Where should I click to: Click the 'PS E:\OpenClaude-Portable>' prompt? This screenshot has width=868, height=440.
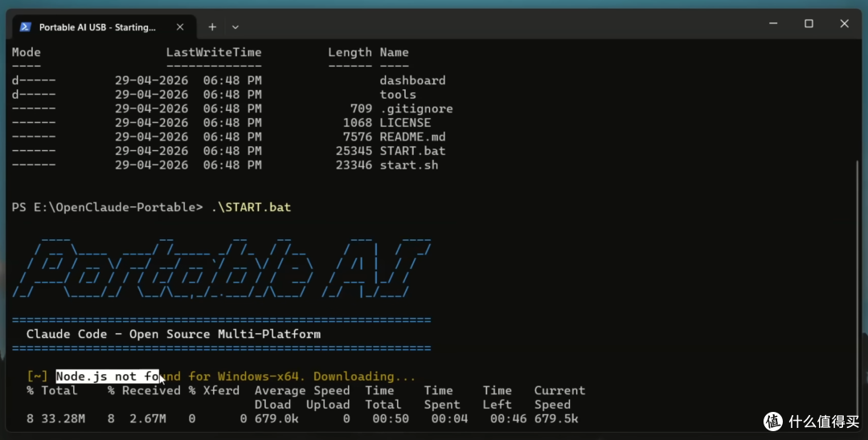click(108, 207)
